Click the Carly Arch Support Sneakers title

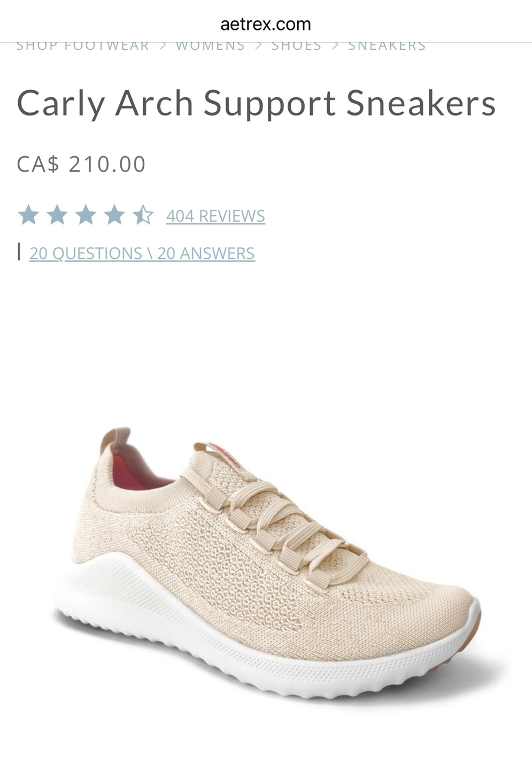tap(256, 103)
